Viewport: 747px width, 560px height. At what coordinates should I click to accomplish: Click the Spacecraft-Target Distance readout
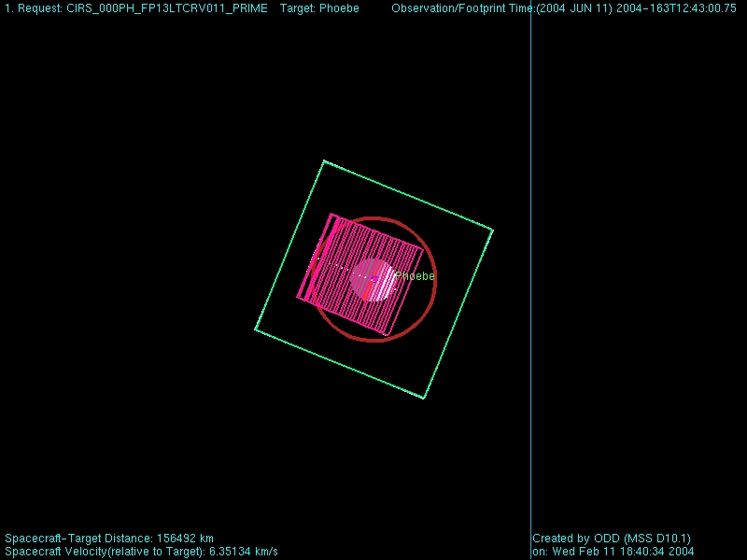click(109, 539)
